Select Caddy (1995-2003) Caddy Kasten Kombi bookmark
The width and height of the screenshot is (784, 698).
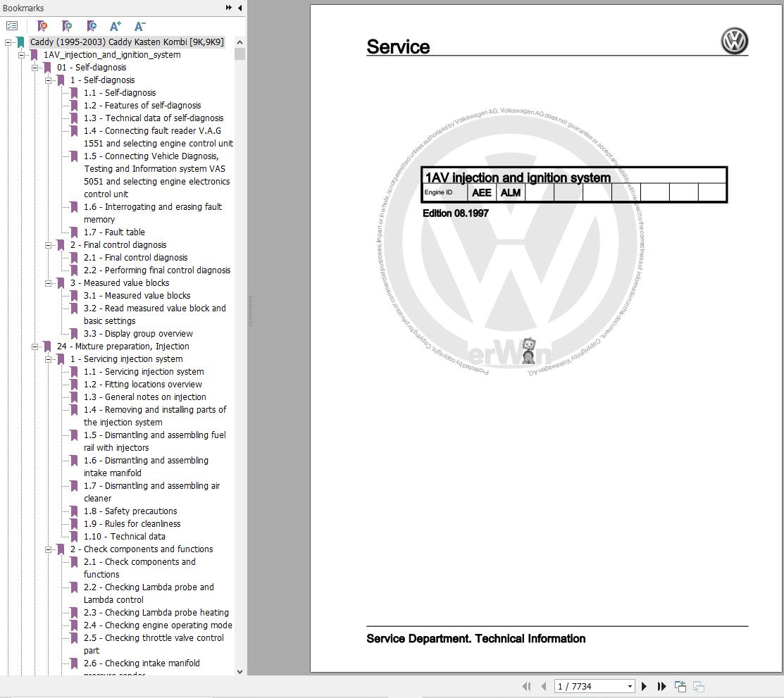pyautogui.click(x=127, y=42)
